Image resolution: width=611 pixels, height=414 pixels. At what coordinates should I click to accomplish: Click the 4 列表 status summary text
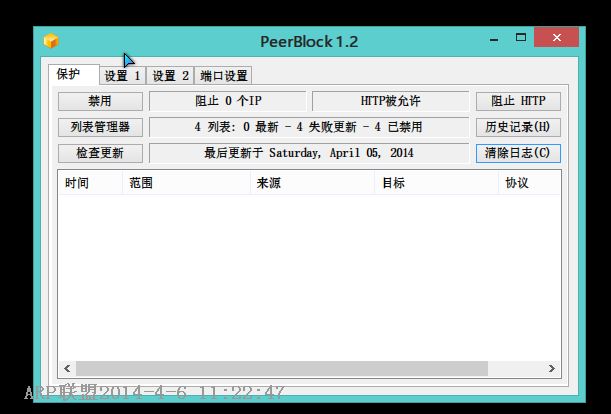coord(309,127)
